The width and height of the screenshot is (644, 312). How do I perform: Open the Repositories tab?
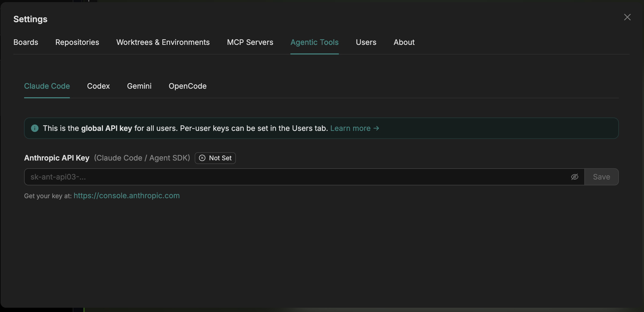(77, 42)
